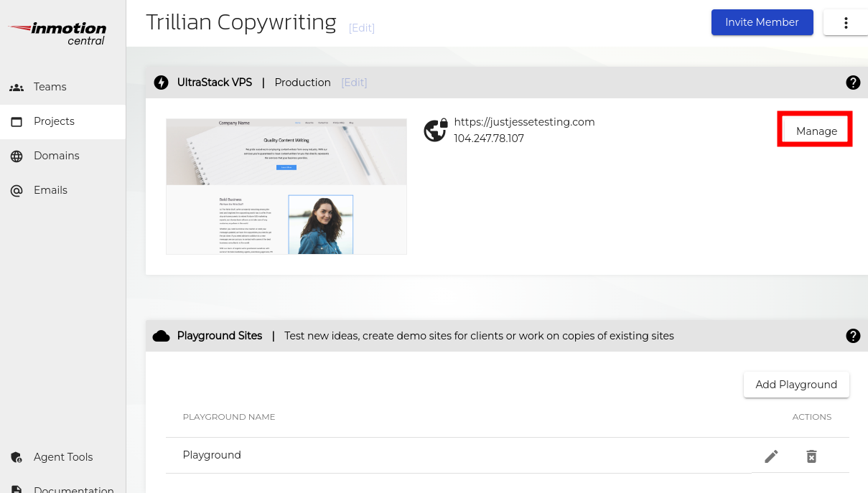Click the secure globe icon beside the URL
Viewport: 868px width, 493px height.
pyautogui.click(x=436, y=130)
